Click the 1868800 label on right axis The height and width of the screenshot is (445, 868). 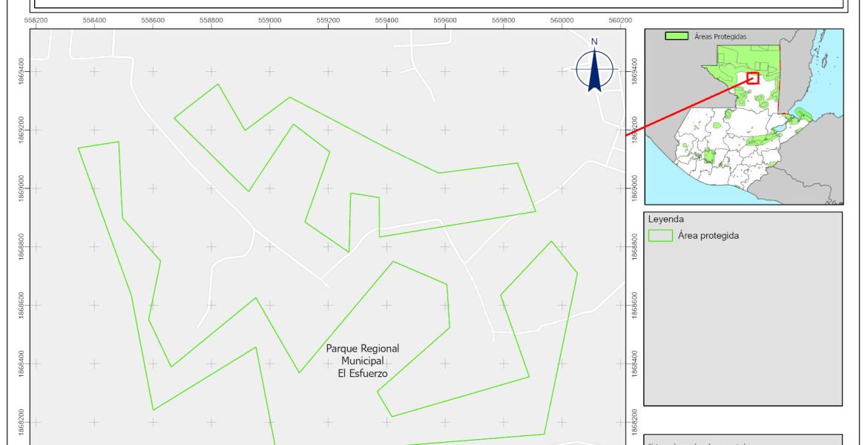[635, 247]
